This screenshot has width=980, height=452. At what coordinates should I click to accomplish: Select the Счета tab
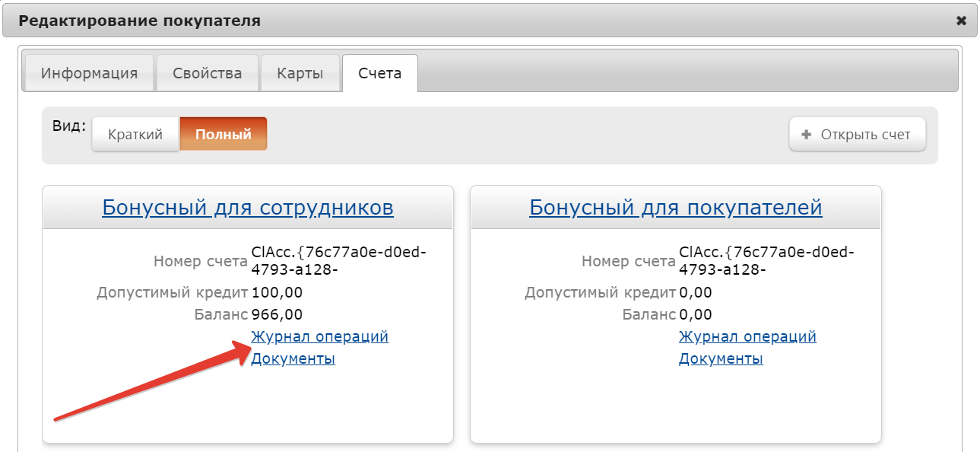tap(379, 74)
